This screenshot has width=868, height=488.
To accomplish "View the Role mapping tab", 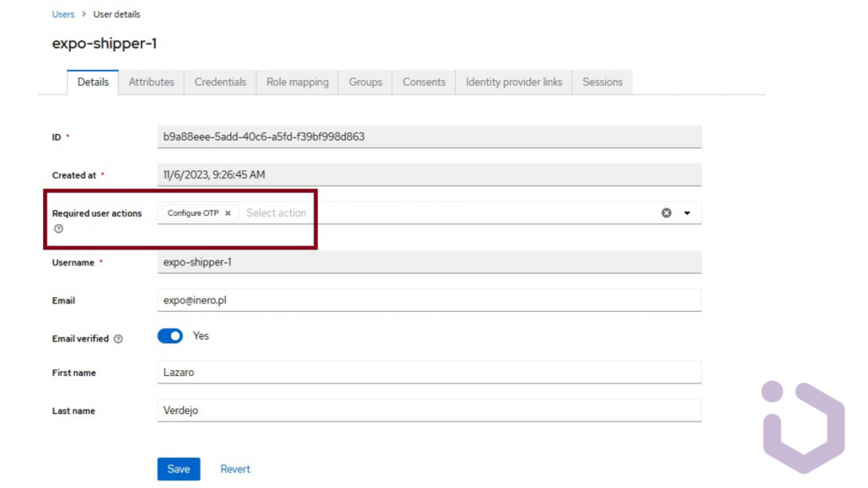I will pyautogui.click(x=297, y=82).
